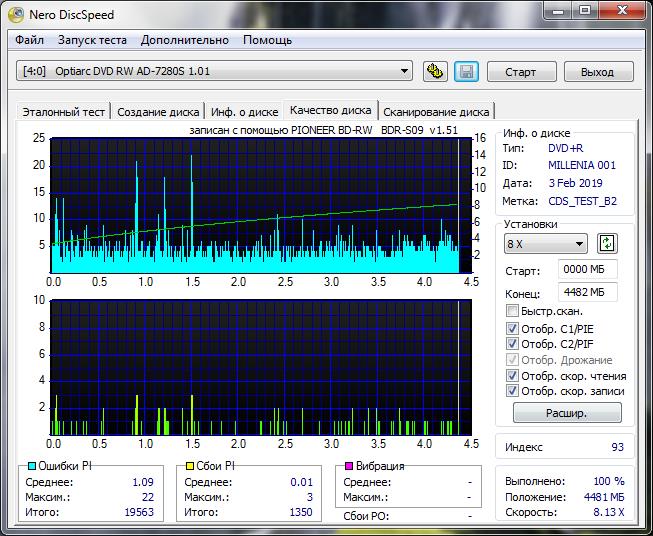Click the green refresh icon beside speed
The image size is (653, 536).
606,244
